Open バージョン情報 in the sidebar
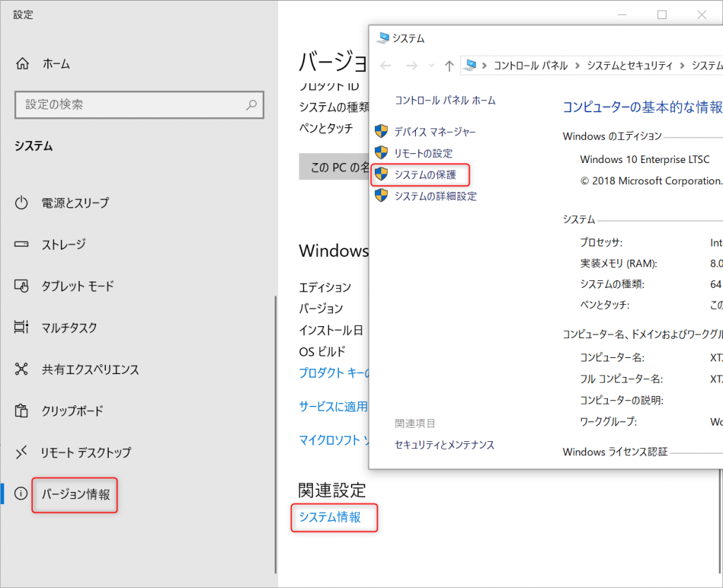Screen dimensions: 723x588 click(76, 494)
